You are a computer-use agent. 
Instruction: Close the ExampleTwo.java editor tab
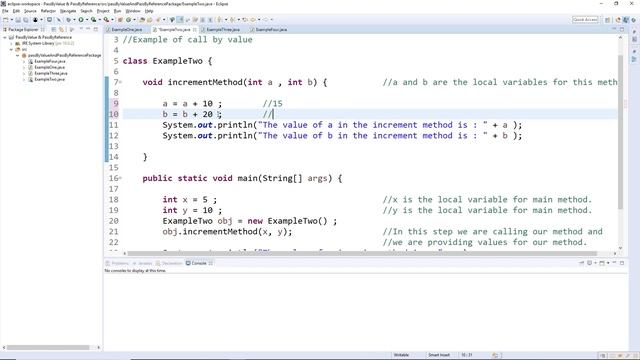point(194,30)
